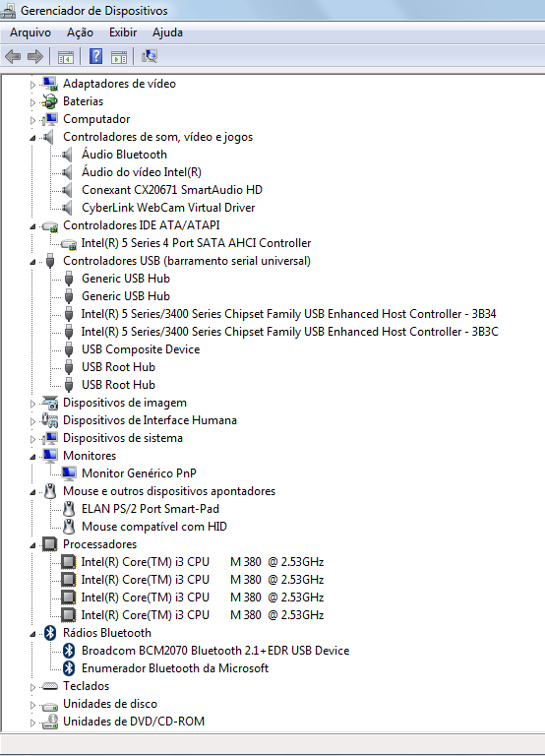This screenshot has height=756, width=545.
Task: Click the show/hide console tree icon
Action: tap(66, 57)
